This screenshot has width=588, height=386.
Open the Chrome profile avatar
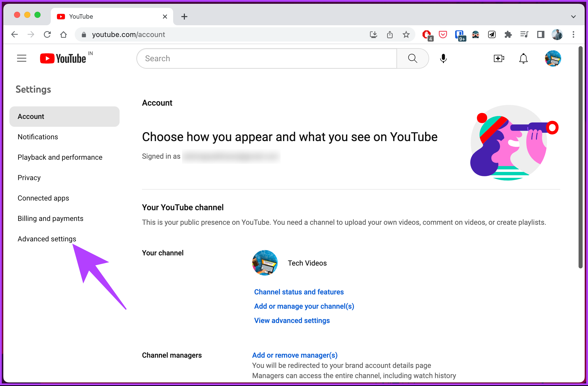point(557,34)
